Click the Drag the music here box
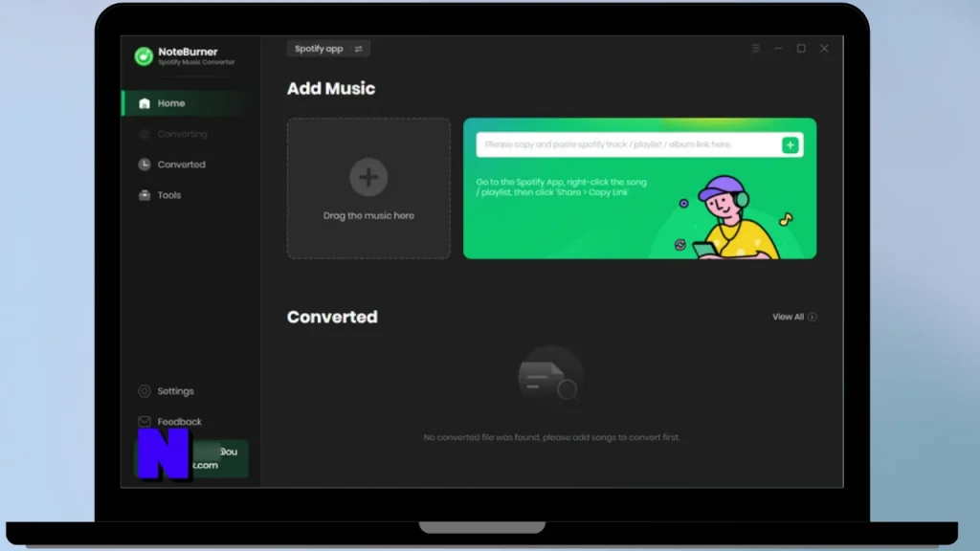This screenshot has width=980, height=551. coord(368,188)
